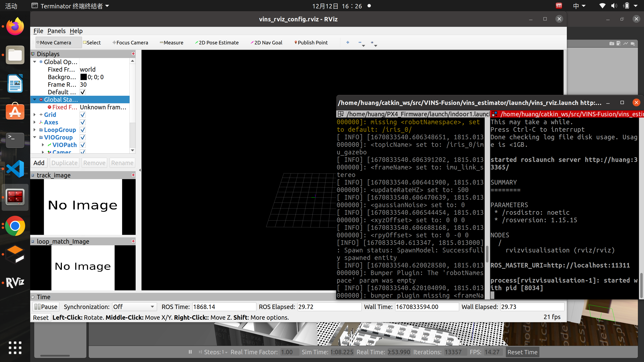Pause the simulation playback

pos(190,352)
